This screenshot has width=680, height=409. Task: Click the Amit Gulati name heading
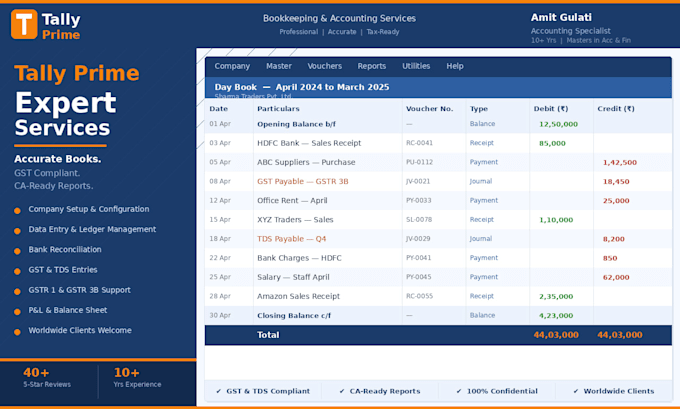561,17
